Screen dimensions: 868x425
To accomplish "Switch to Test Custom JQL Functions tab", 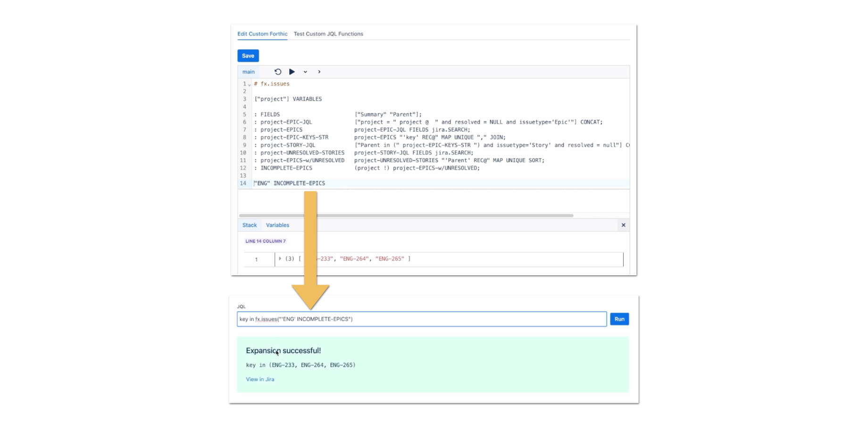I will (x=328, y=34).
